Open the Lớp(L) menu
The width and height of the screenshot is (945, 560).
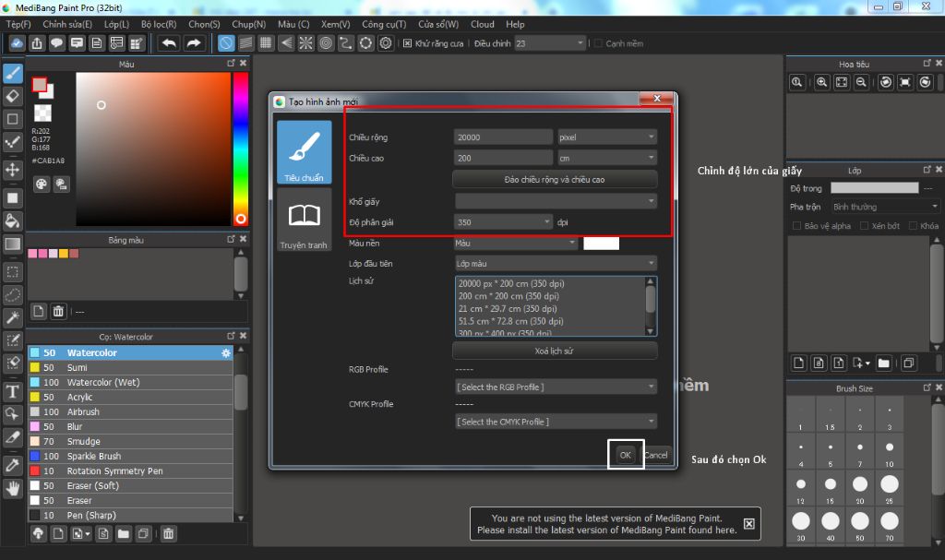[x=116, y=24]
